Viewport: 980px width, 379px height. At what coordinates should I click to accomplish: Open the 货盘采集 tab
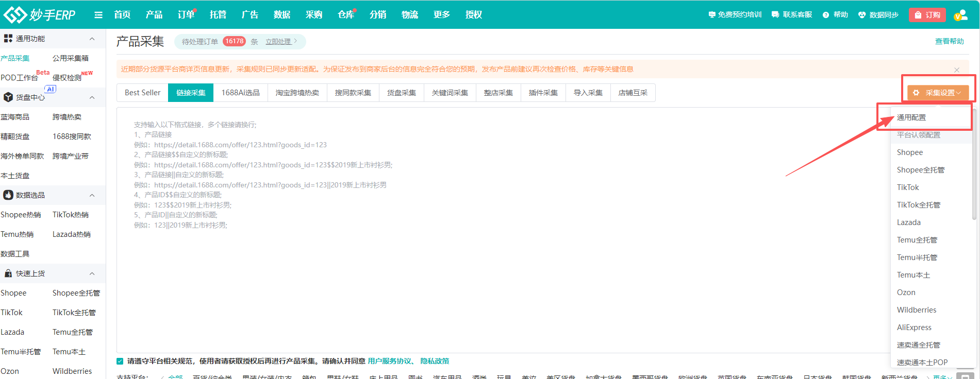pyautogui.click(x=402, y=93)
